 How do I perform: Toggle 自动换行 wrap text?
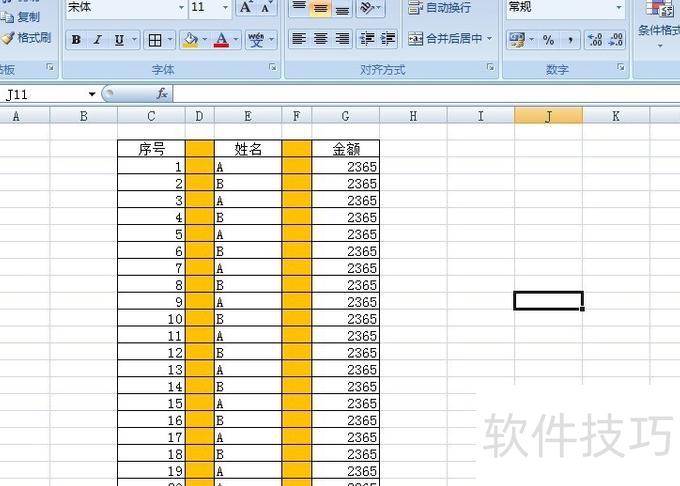[x=439, y=7]
